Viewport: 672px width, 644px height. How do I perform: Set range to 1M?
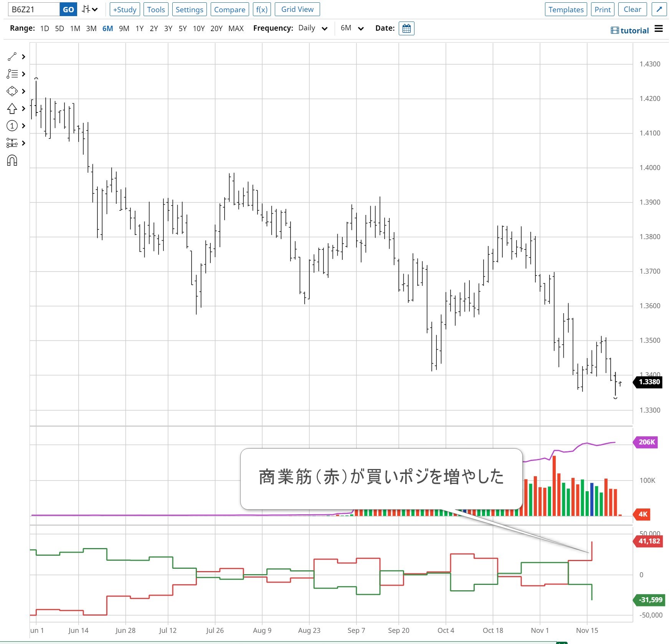[x=75, y=28]
